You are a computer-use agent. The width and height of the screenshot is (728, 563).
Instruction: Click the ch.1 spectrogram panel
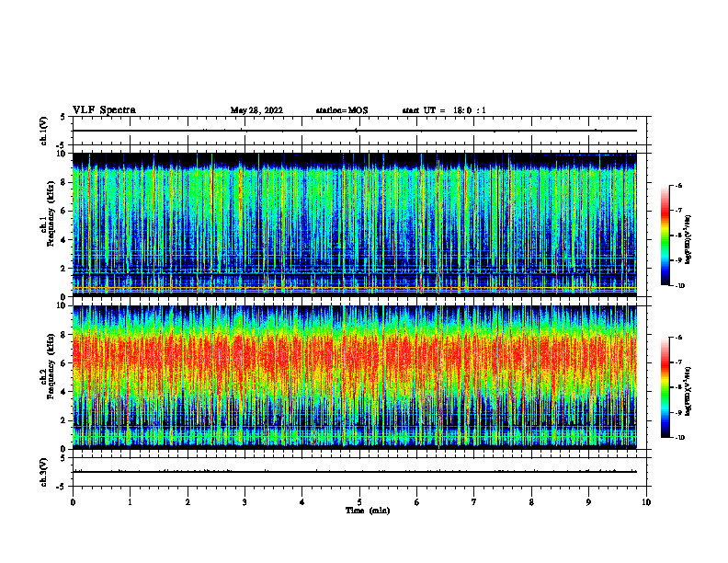[355, 224]
